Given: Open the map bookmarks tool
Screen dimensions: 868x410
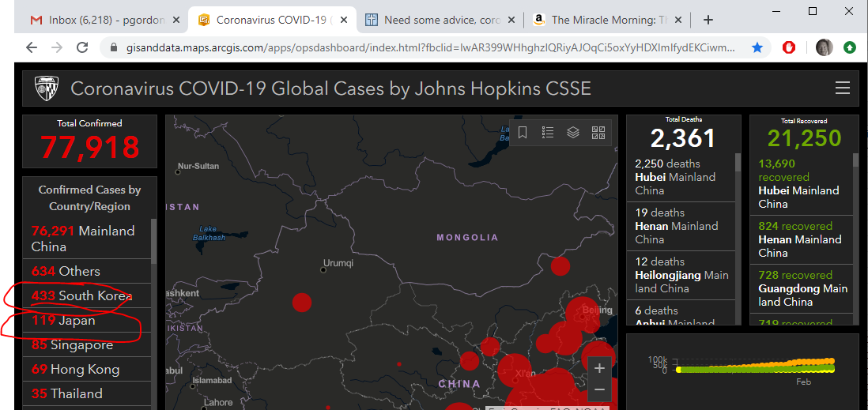Looking at the screenshot, I should tap(522, 132).
